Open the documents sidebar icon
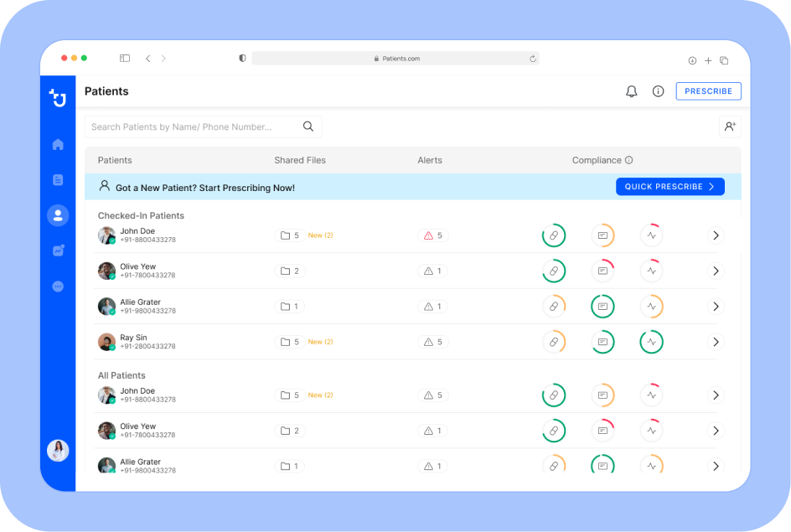 coord(58,180)
